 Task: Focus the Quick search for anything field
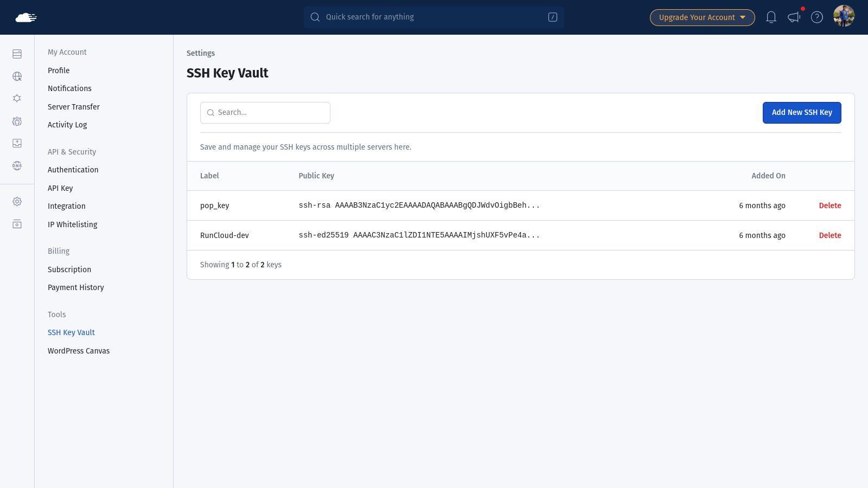pyautogui.click(x=434, y=17)
